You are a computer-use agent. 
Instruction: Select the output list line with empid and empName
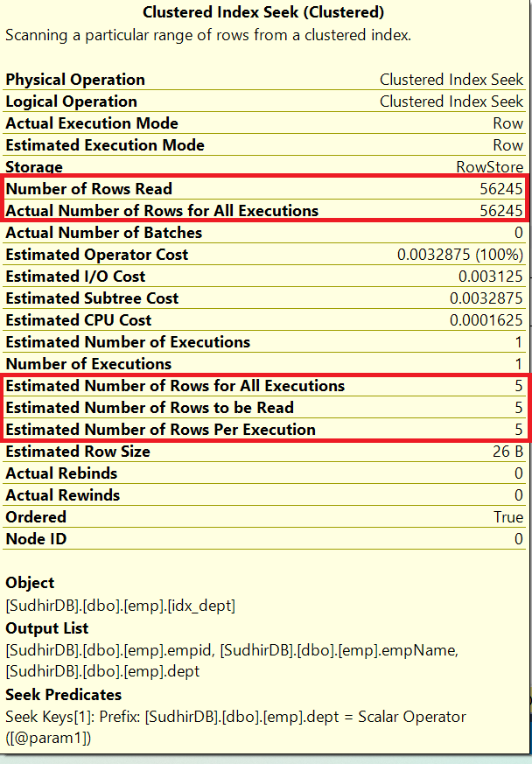point(232,650)
